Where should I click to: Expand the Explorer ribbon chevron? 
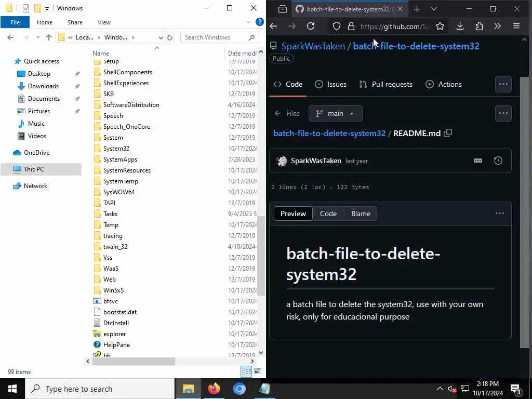pyautogui.click(x=248, y=22)
